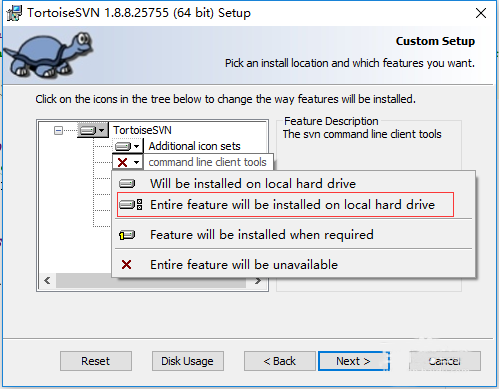499x389 pixels.
Task: Select command line client tools item
Action: [x=207, y=162]
